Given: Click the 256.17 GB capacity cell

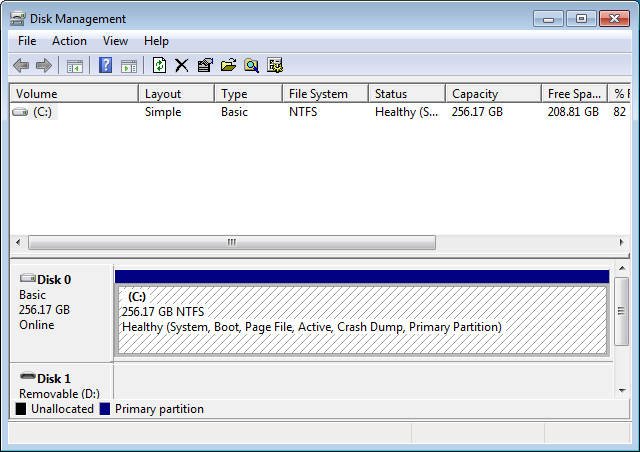Looking at the screenshot, I should coord(477,112).
